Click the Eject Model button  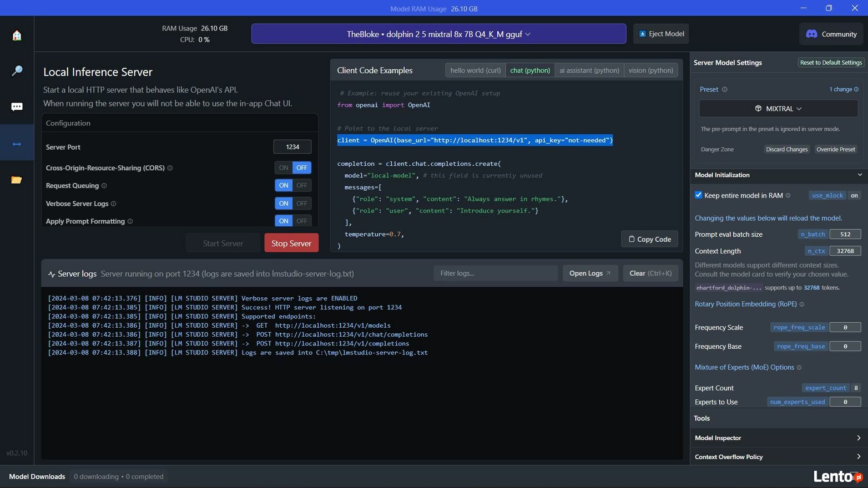pyautogui.click(x=661, y=34)
